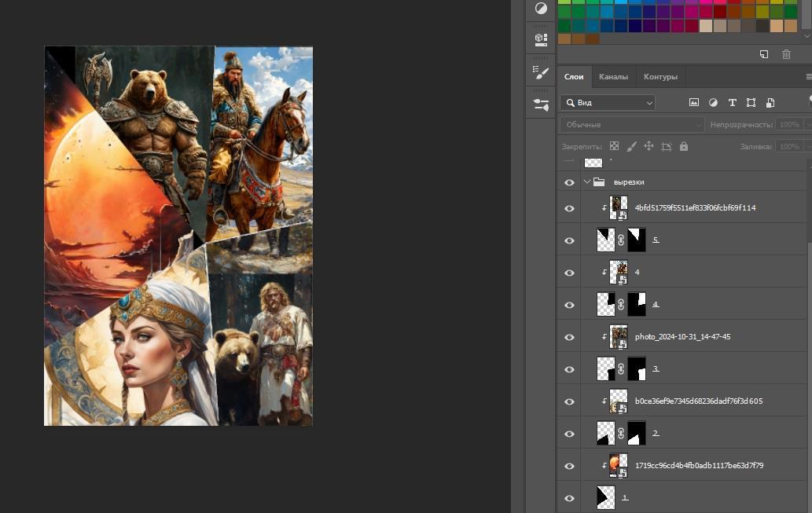Click the pixel layer filter icon
Image resolution: width=812 pixels, height=513 pixels.
[694, 103]
